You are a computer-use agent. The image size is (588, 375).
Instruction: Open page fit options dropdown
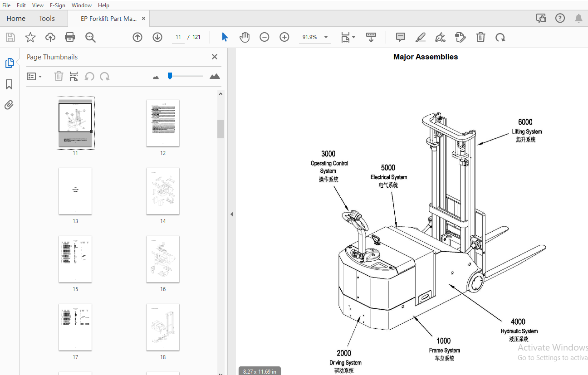[348, 37]
